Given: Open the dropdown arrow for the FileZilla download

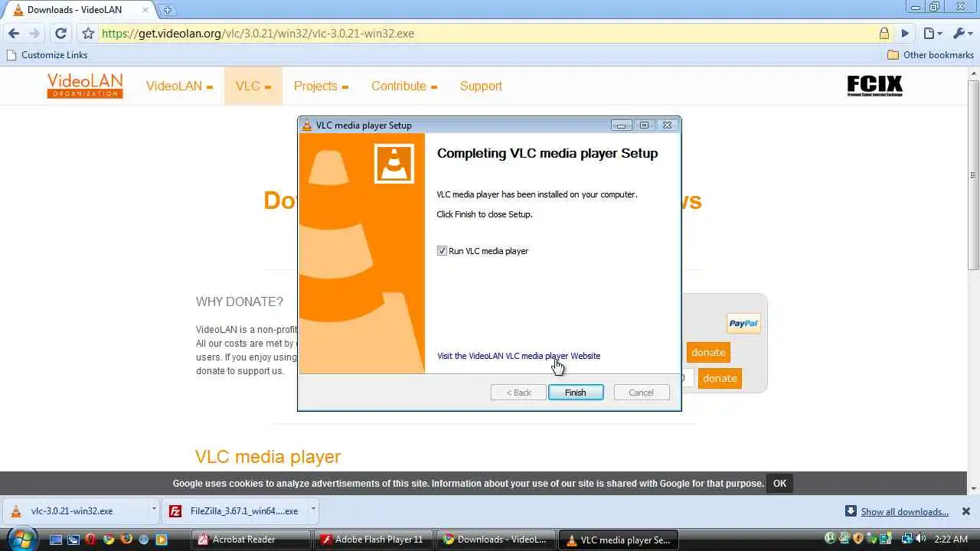Looking at the screenshot, I should pos(312,510).
